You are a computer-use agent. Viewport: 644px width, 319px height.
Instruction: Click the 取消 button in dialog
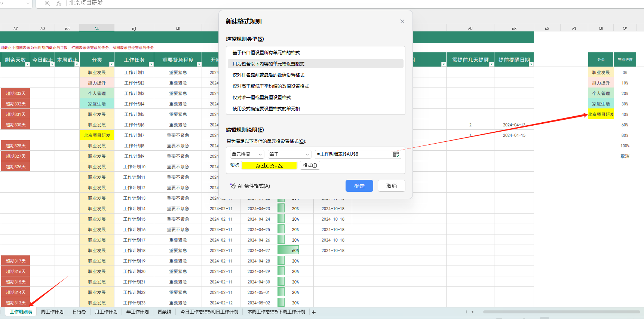391,186
